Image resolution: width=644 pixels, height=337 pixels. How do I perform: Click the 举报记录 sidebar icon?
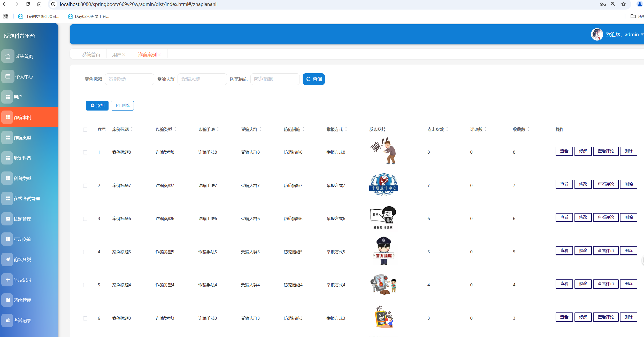[8, 280]
